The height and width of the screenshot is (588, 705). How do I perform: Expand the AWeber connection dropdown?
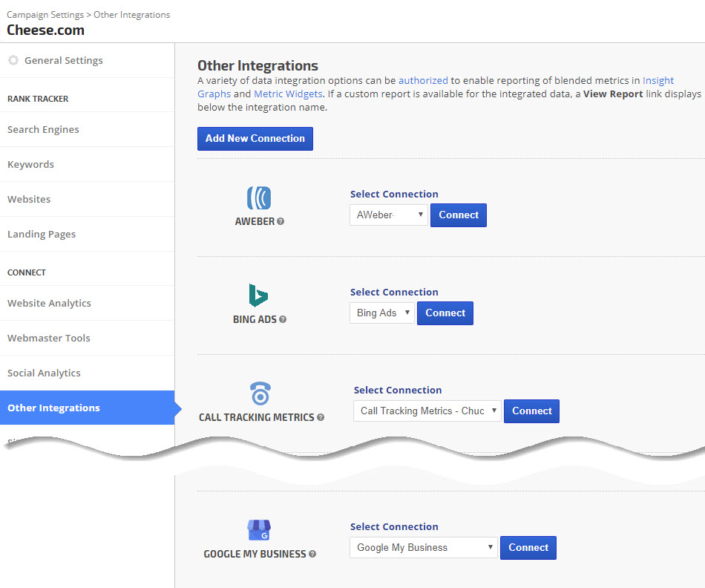(x=388, y=215)
